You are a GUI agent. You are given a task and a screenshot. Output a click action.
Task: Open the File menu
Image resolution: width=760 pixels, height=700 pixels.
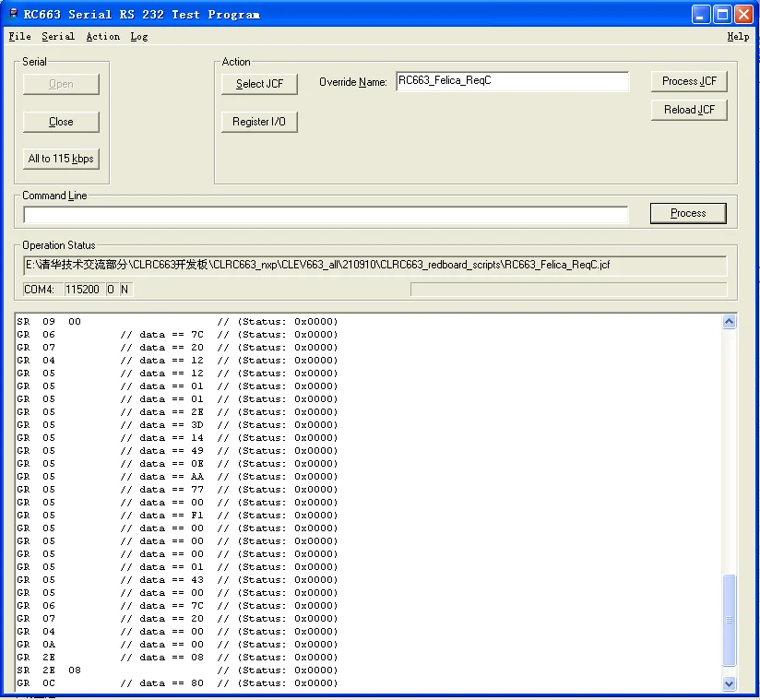[20, 36]
